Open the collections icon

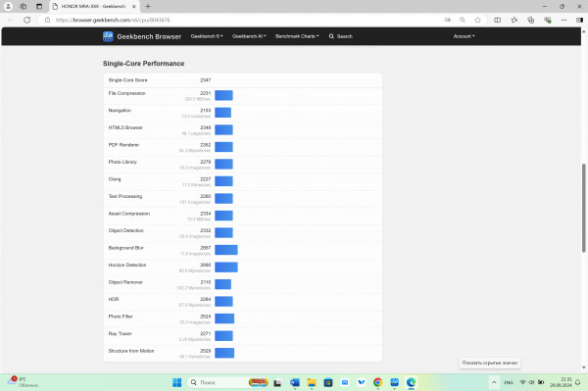pos(530,20)
